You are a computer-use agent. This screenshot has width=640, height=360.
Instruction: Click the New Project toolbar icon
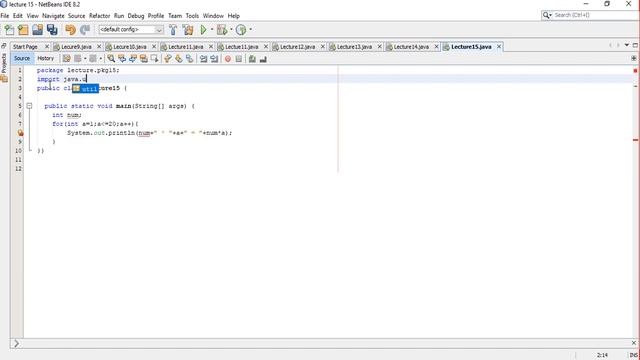tap(23, 29)
